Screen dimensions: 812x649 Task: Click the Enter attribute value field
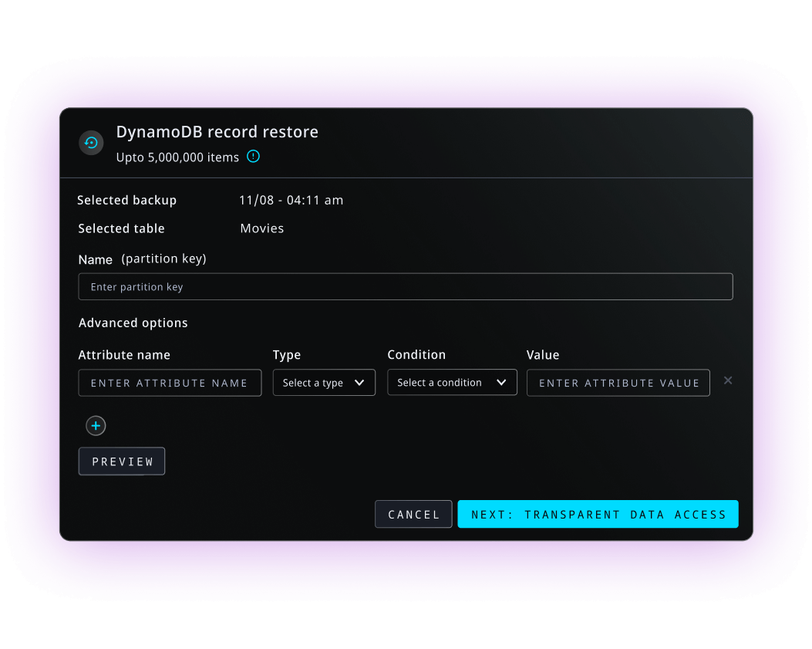pos(618,383)
